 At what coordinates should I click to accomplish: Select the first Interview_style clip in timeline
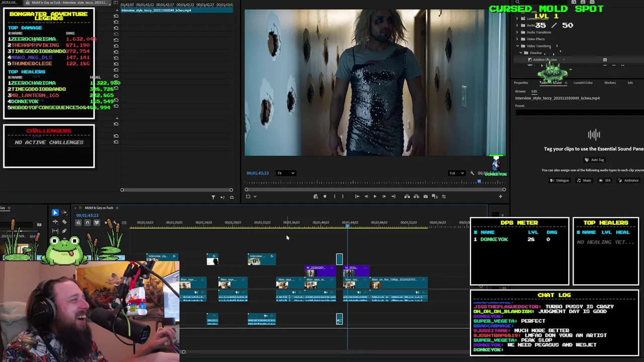click(x=162, y=258)
